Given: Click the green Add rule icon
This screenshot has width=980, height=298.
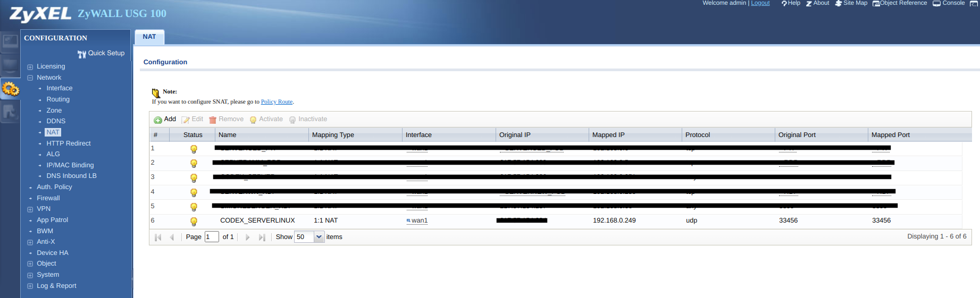Looking at the screenshot, I should click(x=158, y=120).
